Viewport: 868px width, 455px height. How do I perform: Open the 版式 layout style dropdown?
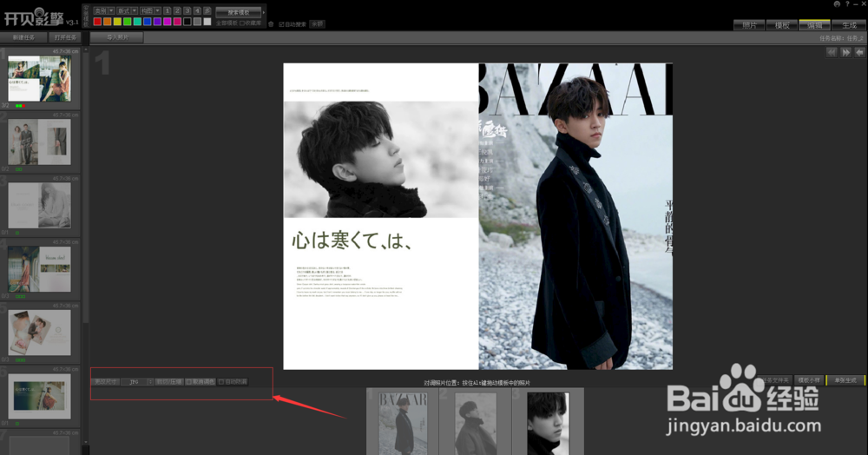tap(127, 11)
